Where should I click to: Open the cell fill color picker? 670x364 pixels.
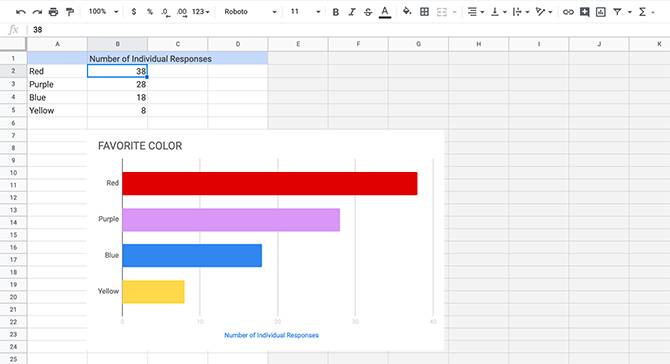point(407,12)
